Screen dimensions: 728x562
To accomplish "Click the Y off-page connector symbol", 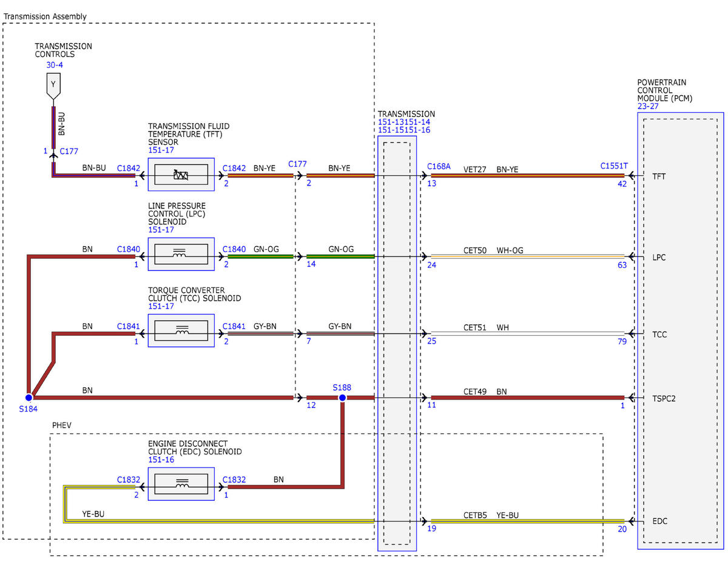I will 53,86.
